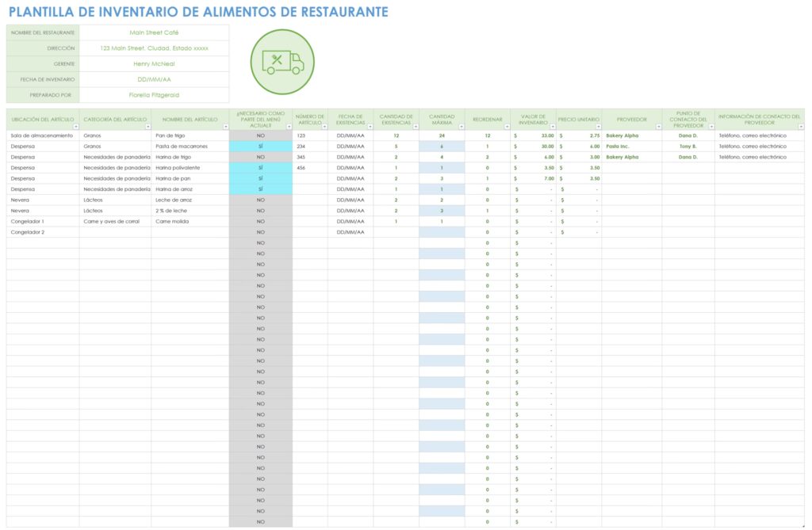The height and width of the screenshot is (530, 812).
Task: Open the Proveedor column filter arrow
Action: pos(658,127)
